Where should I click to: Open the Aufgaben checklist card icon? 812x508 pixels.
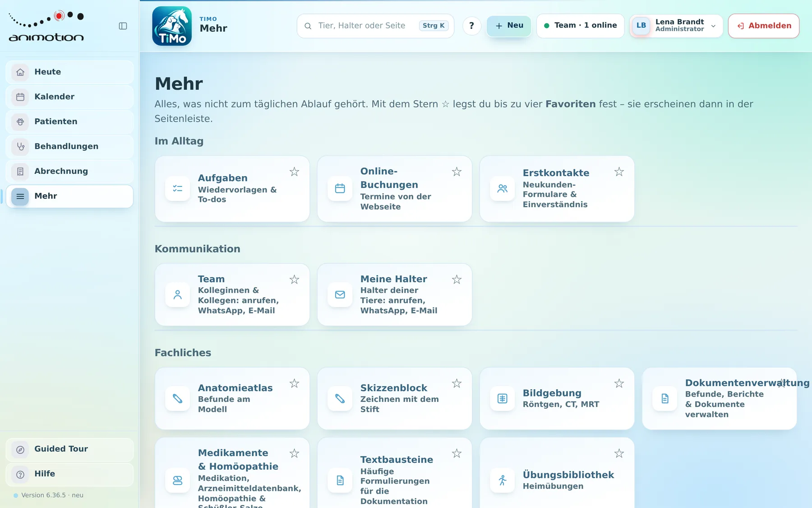point(178,189)
